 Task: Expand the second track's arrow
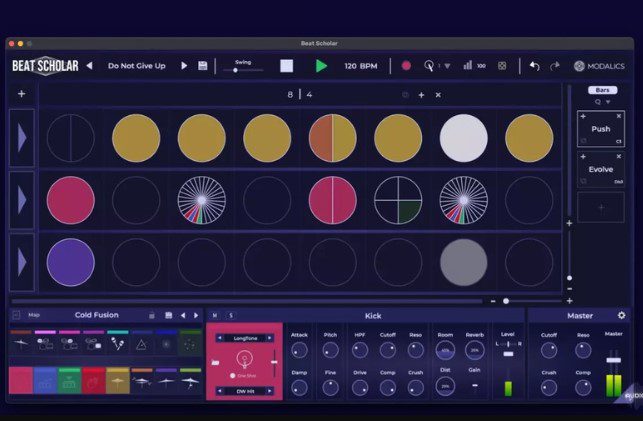(22, 200)
